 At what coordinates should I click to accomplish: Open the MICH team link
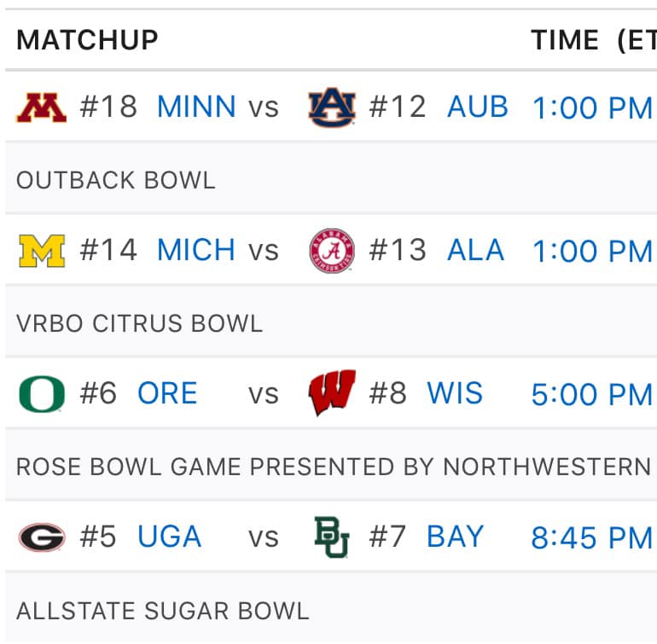coord(195,250)
